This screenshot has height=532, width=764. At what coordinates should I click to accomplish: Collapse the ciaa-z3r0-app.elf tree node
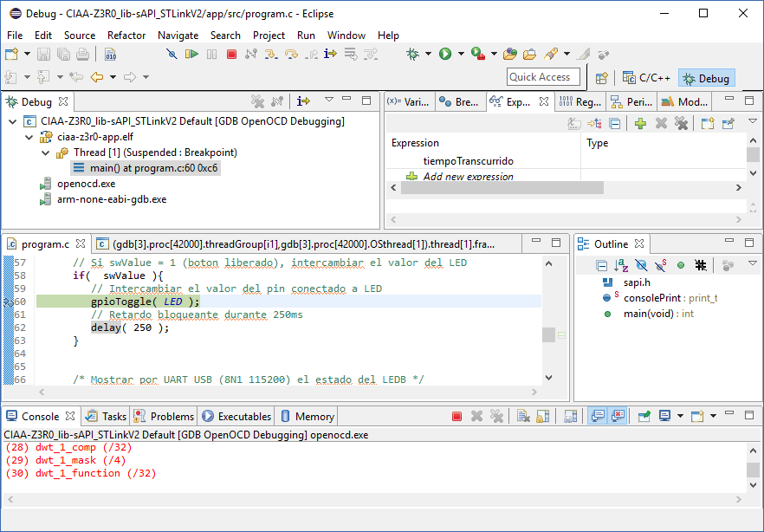[29, 138]
